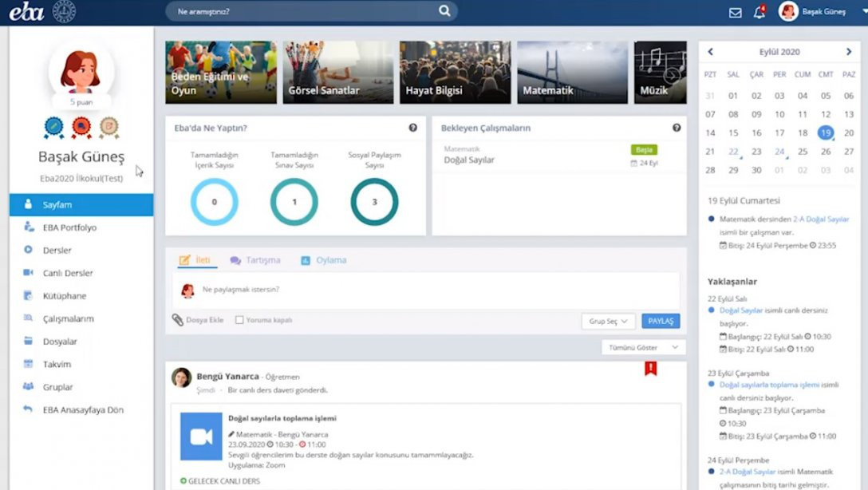Viewport: 868px width, 490px height.
Task: Click the Zoom camera icon in invitation
Action: pos(201,436)
